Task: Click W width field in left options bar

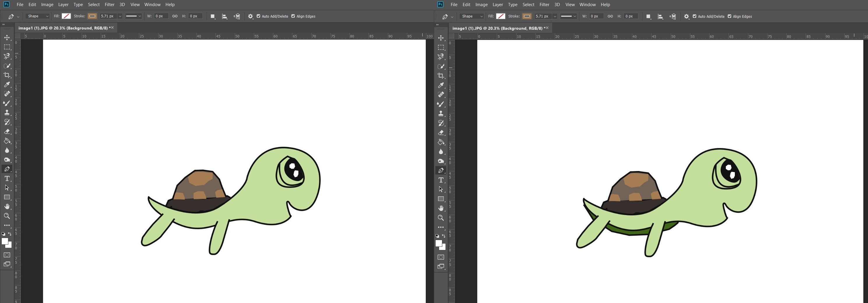Action: click(161, 16)
